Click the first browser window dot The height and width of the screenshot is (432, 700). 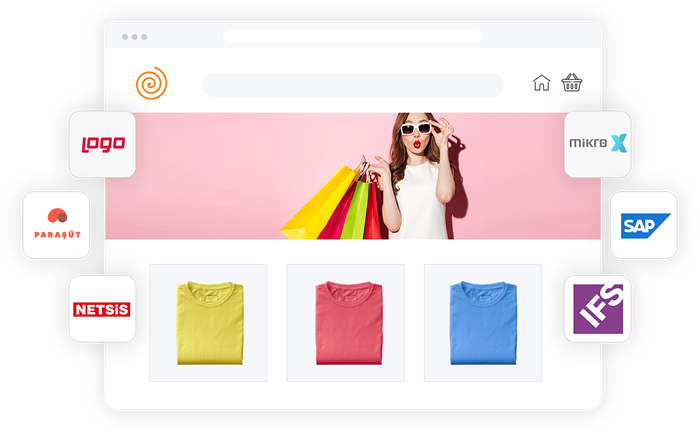[x=125, y=37]
